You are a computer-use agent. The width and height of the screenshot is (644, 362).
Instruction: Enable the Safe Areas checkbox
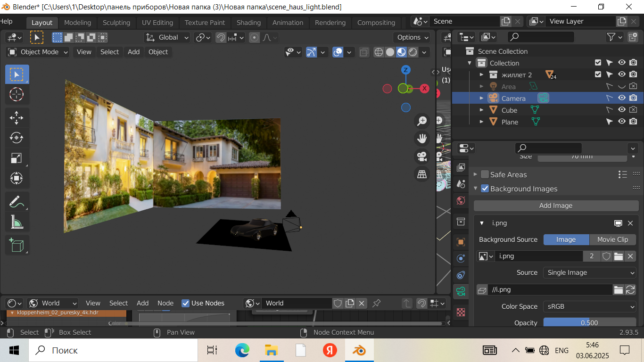click(x=485, y=174)
